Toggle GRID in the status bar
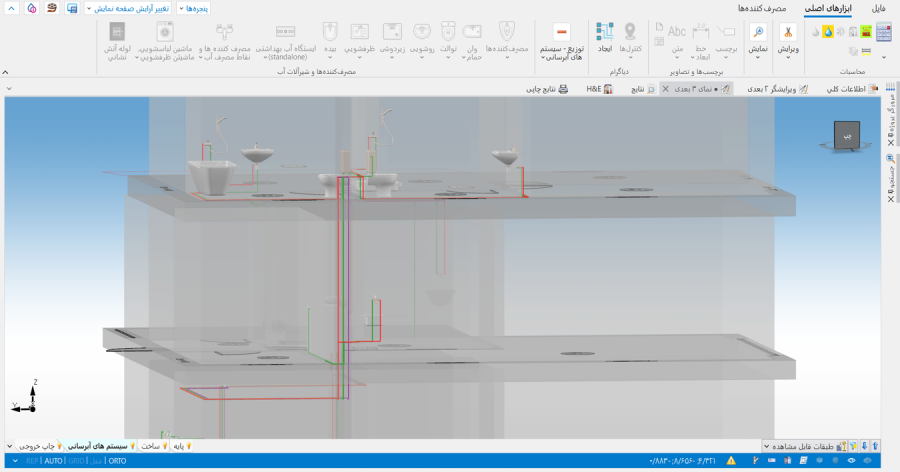 click(76, 461)
